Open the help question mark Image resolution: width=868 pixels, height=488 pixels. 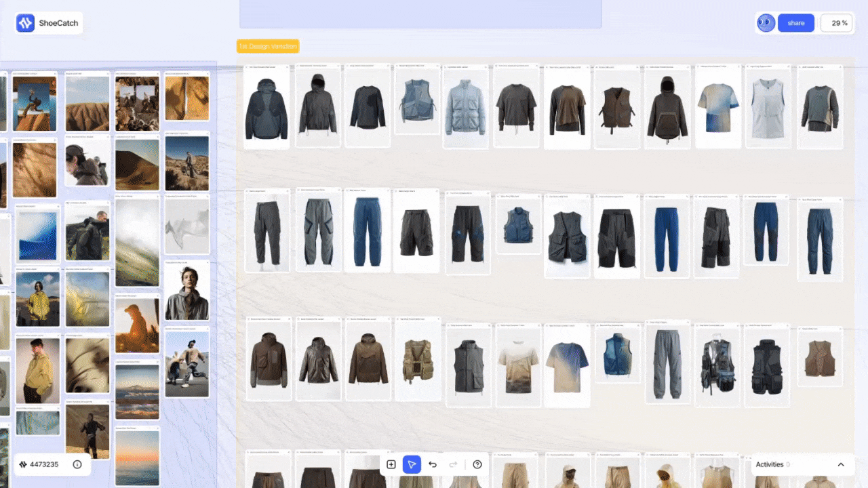[477, 464]
